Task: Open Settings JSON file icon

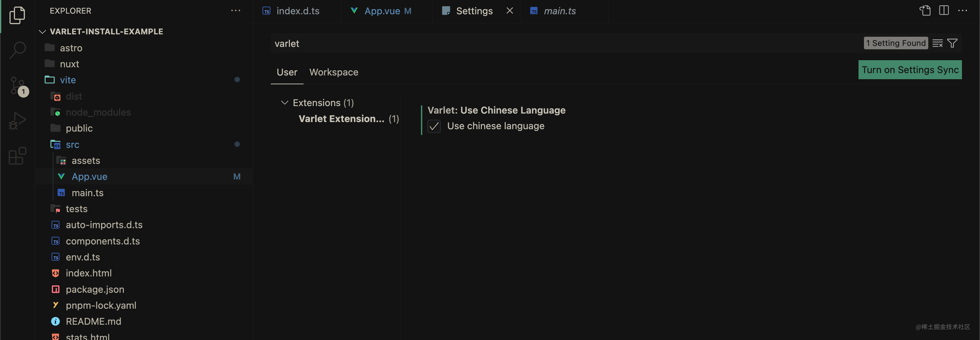Action: 925,11
